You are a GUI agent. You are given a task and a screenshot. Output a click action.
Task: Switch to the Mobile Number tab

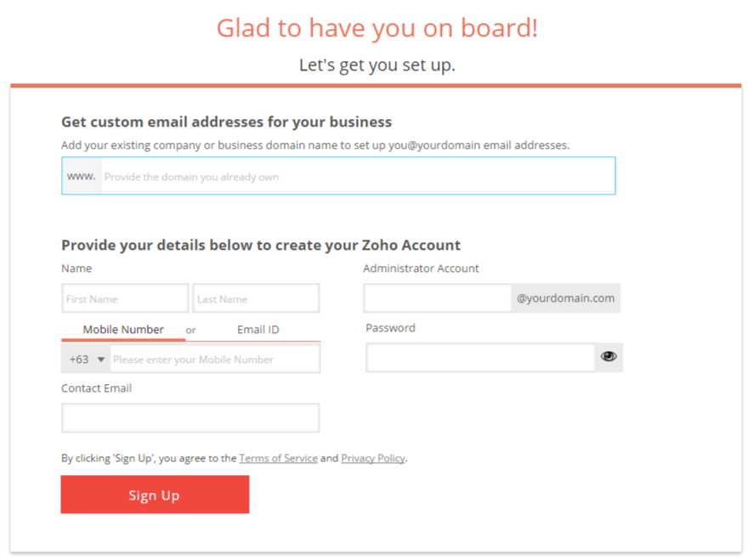coord(123,330)
